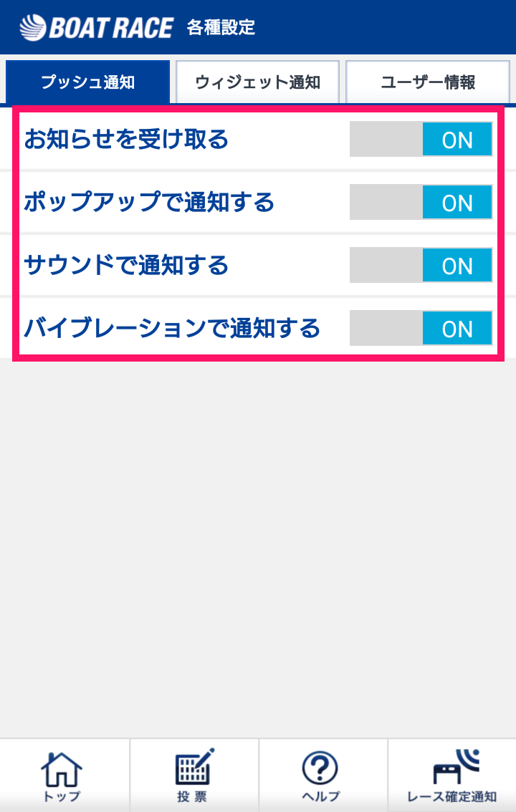The width and height of the screenshot is (516, 812).
Task: Disable the サウンドで通知する toggle
Action: coord(421,266)
